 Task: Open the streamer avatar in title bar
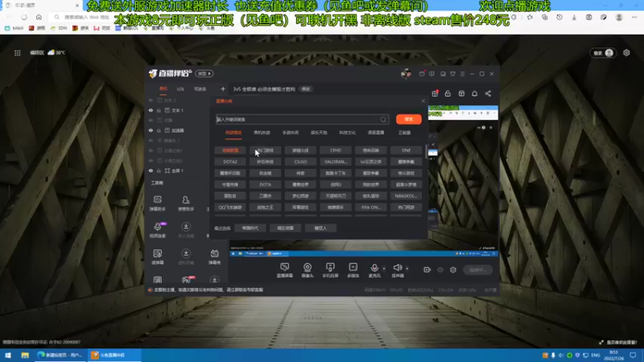tap(406, 74)
